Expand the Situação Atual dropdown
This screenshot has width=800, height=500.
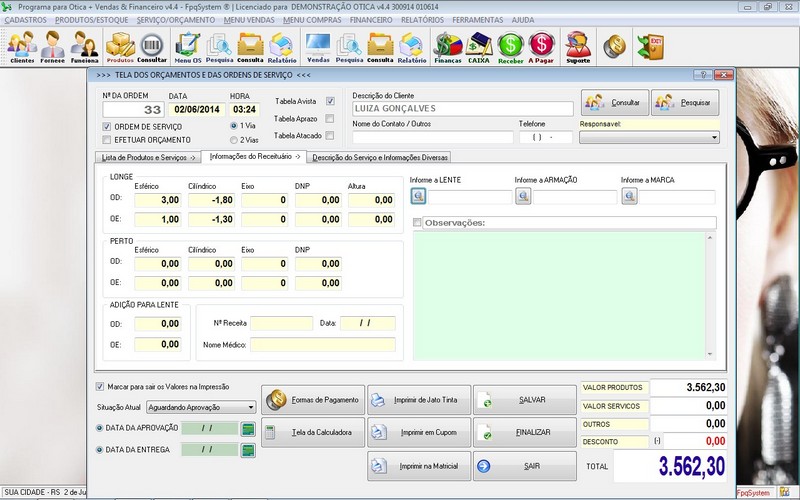click(250, 407)
